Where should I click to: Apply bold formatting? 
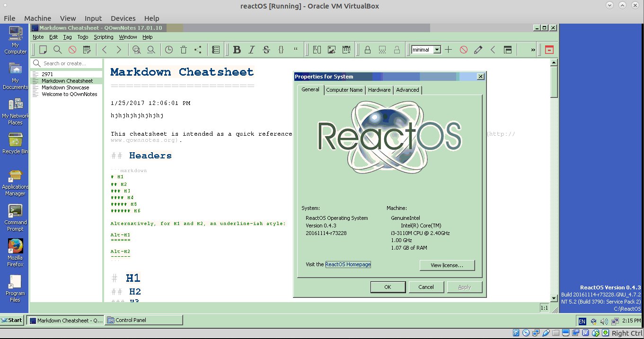pyautogui.click(x=237, y=50)
